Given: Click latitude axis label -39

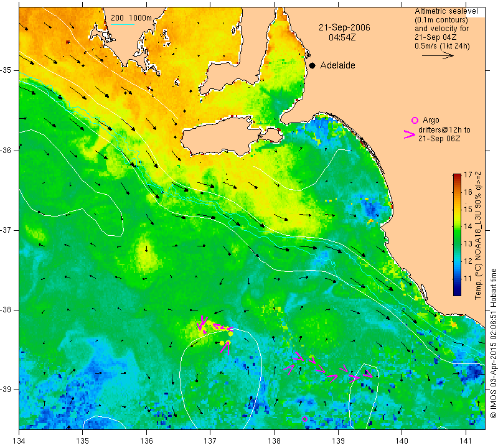Looking at the screenshot, I should tap(6, 390).
